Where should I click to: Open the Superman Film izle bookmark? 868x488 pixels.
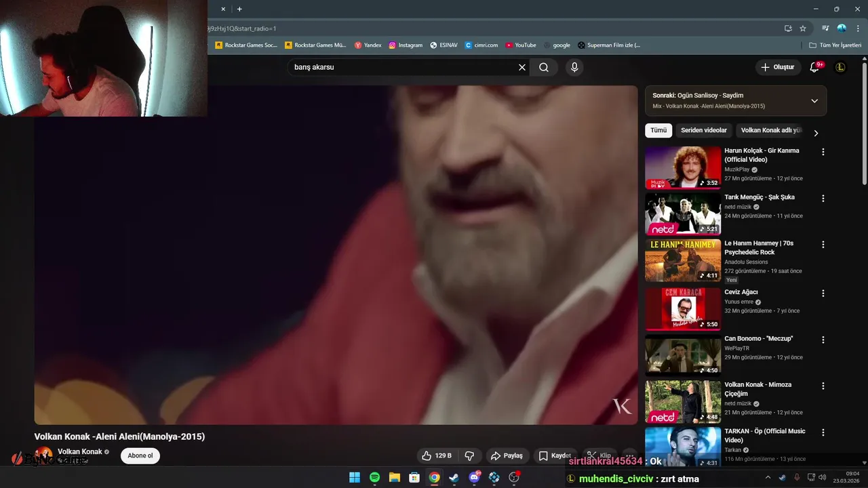[x=609, y=45]
